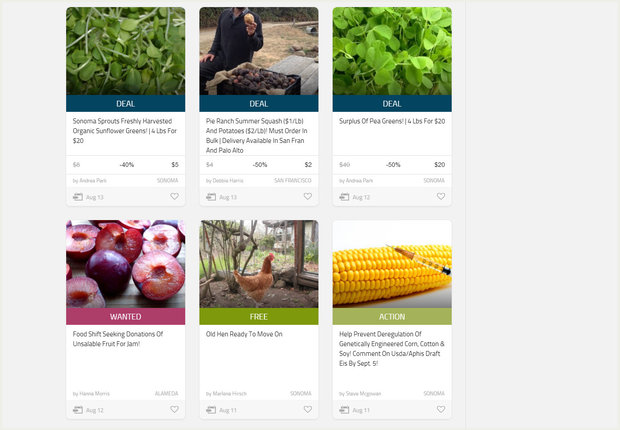
Task: Heart the Food Shift fruit donation post
Action: [x=174, y=409]
